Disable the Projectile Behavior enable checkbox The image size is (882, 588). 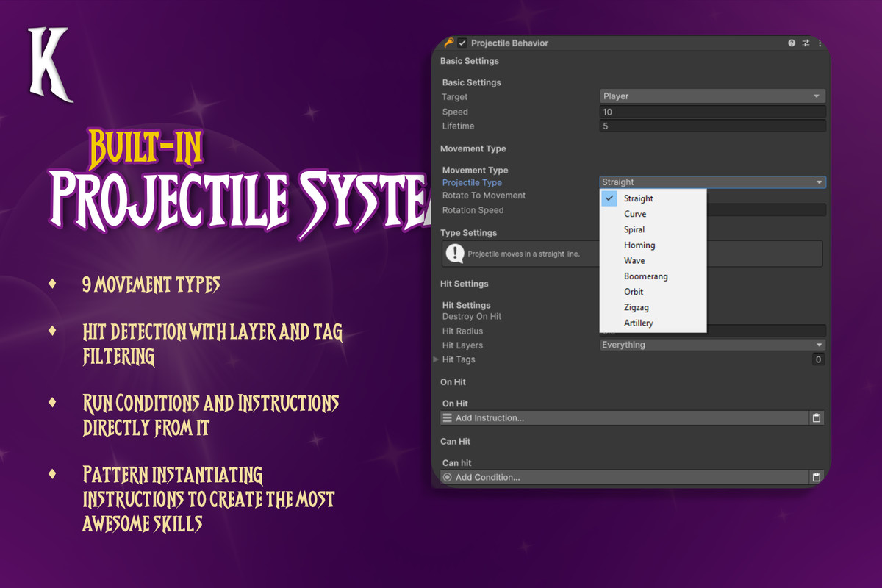(462, 43)
